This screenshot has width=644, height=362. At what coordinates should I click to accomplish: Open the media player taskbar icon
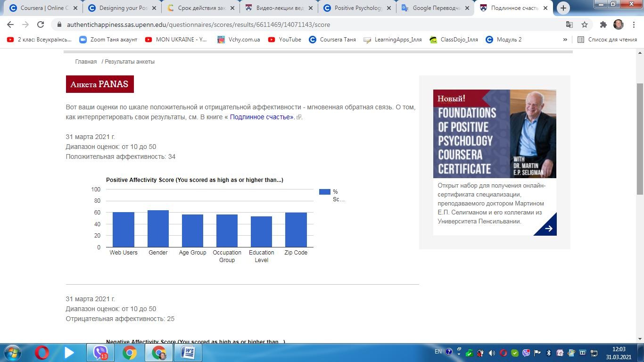69,353
